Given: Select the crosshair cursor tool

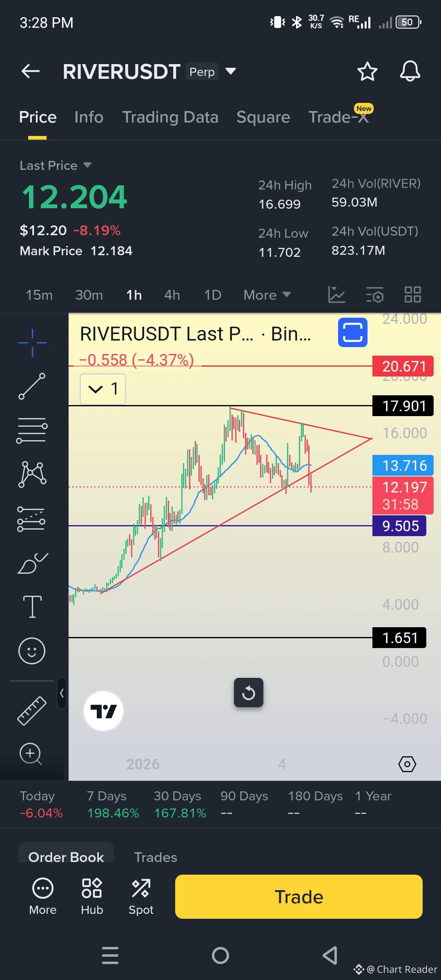Looking at the screenshot, I should coord(32,343).
